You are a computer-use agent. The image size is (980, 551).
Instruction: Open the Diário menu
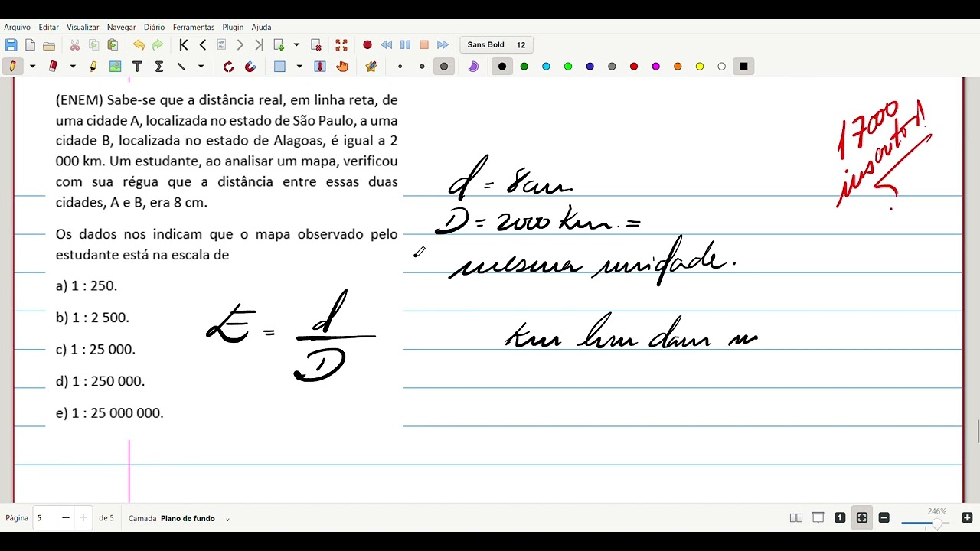pos(154,27)
